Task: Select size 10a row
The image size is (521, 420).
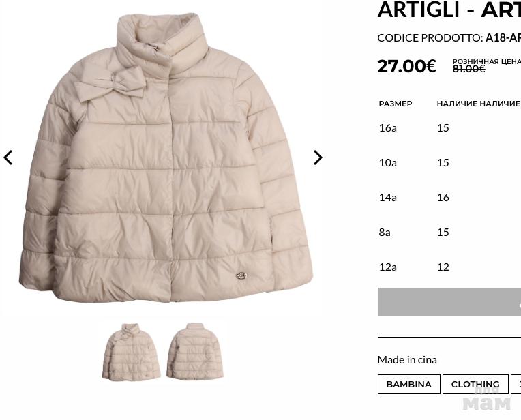Action: tap(449, 163)
